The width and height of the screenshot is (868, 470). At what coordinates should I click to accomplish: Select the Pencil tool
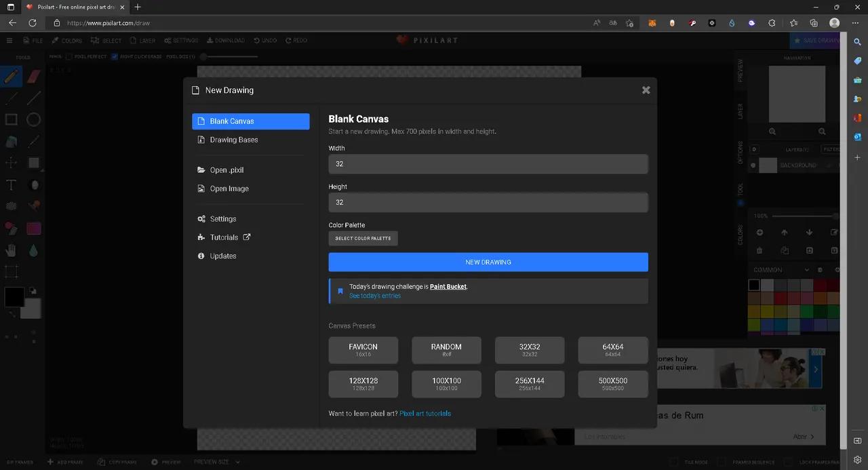pyautogui.click(x=11, y=75)
